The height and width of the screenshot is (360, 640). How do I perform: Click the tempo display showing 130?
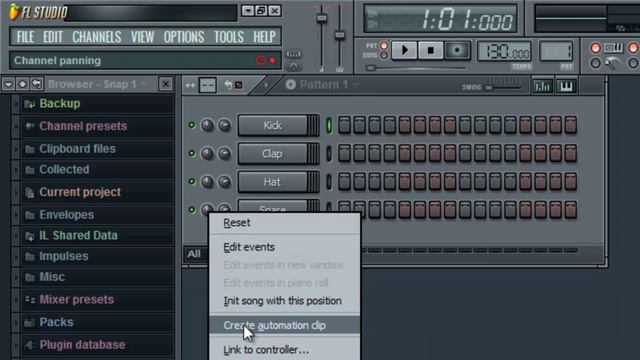click(x=504, y=52)
